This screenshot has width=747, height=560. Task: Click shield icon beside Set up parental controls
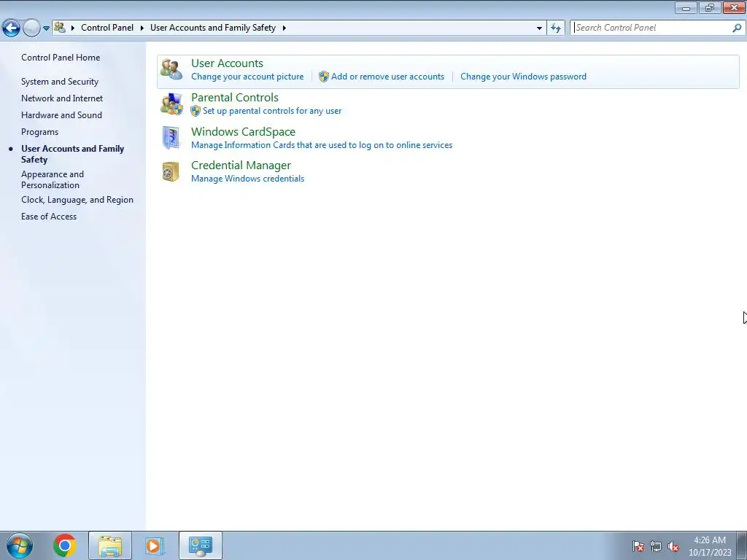tap(196, 111)
